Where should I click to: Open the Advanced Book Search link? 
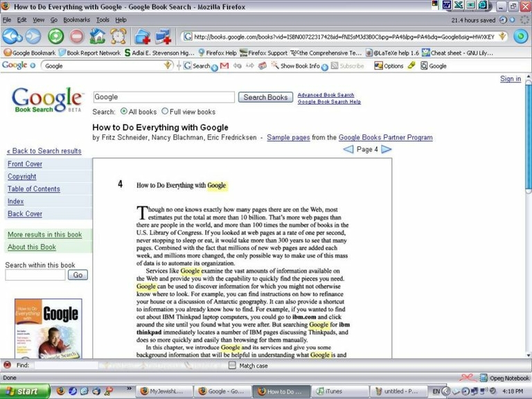(326, 95)
